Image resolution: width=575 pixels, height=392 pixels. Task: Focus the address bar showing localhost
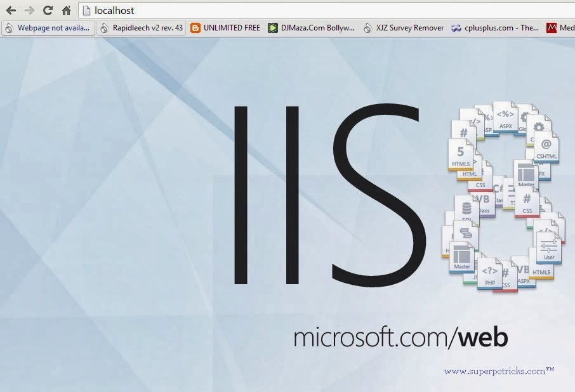[326, 11]
